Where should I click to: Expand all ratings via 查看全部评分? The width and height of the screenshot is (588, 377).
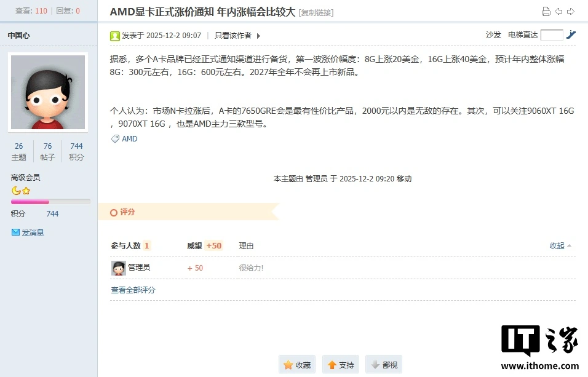coord(133,290)
